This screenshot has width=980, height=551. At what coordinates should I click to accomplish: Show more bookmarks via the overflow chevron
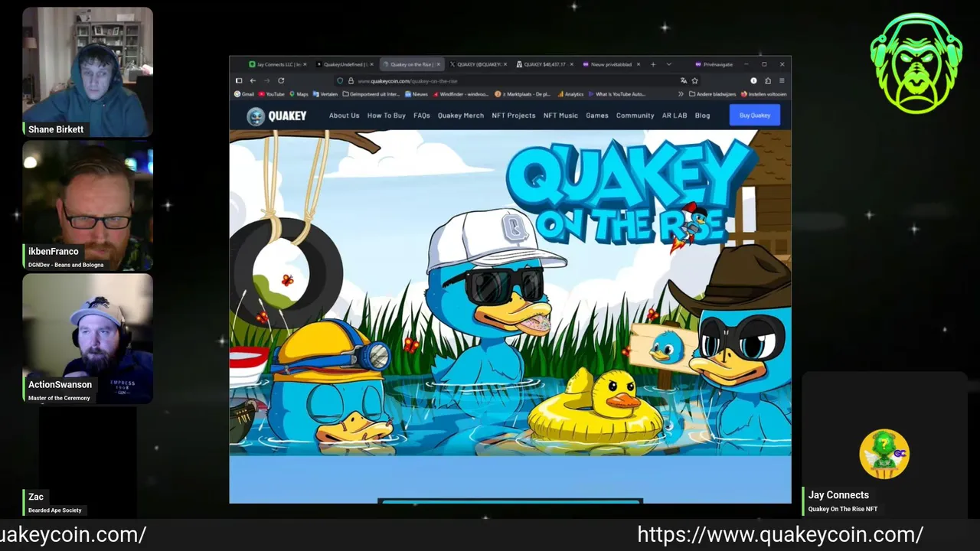click(681, 94)
